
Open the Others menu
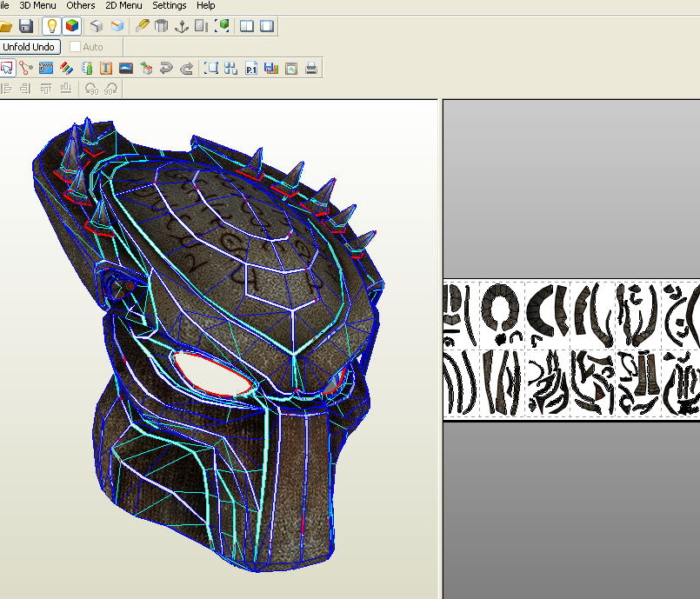click(x=80, y=5)
